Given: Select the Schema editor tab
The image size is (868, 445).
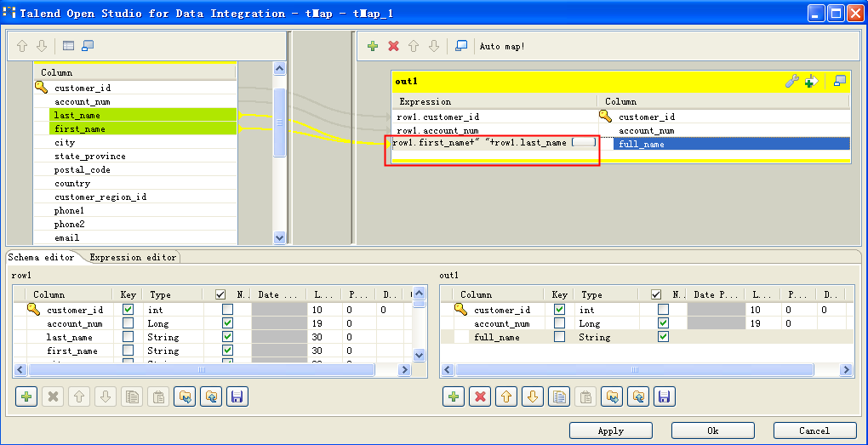Looking at the screenshot, I should click(x=41, y=257).
